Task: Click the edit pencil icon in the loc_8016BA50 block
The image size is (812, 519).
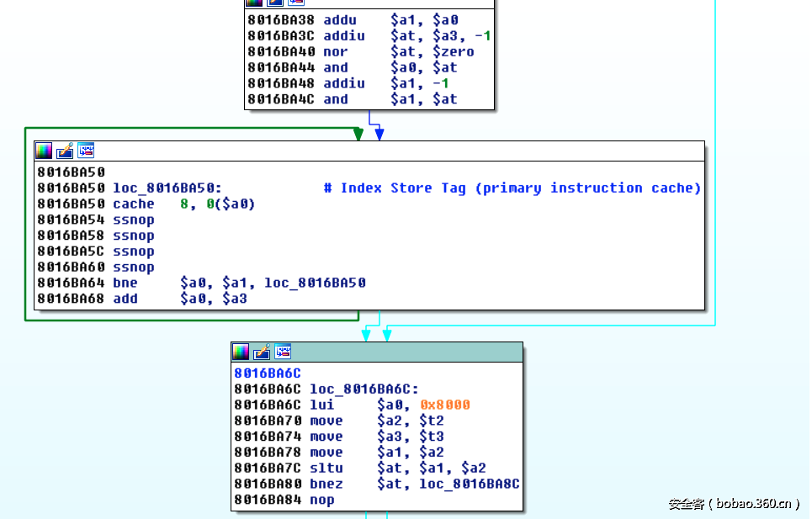Action: point(65,151)
